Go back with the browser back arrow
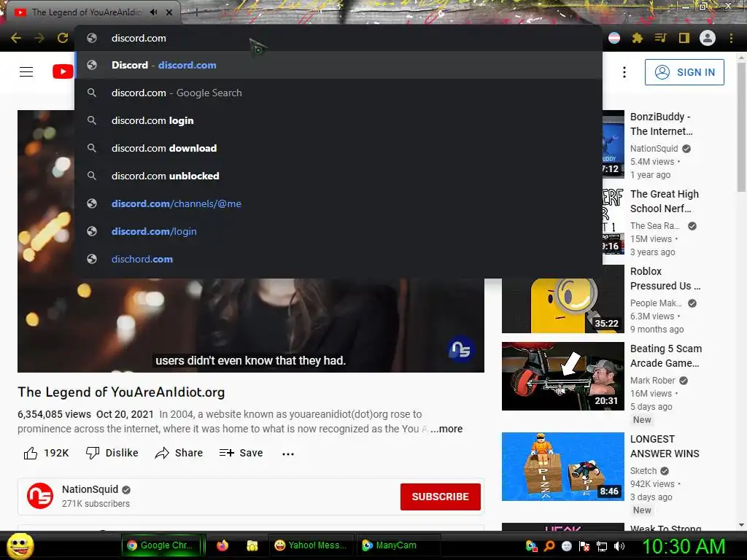 16,38
